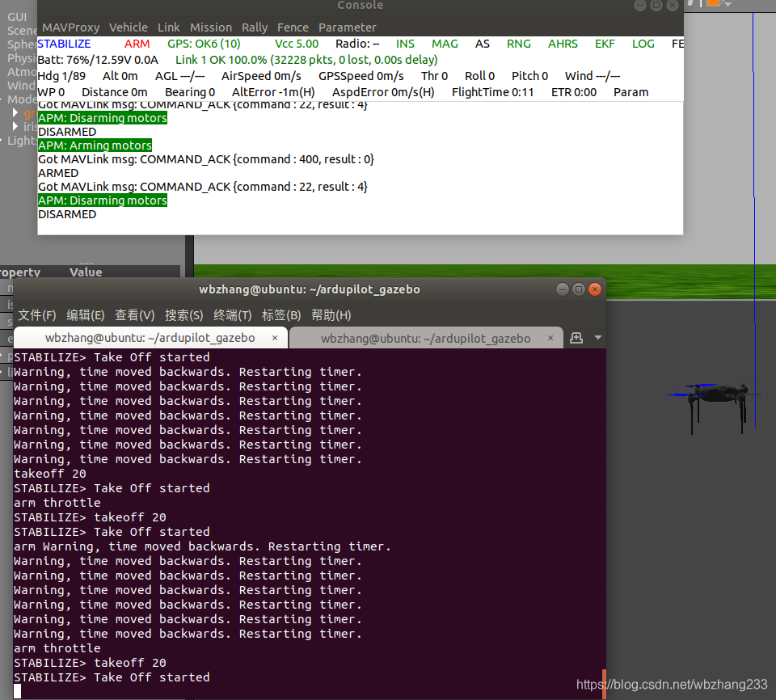
Task: Click the LOG status indicator
Action: (x=643, y=44)
